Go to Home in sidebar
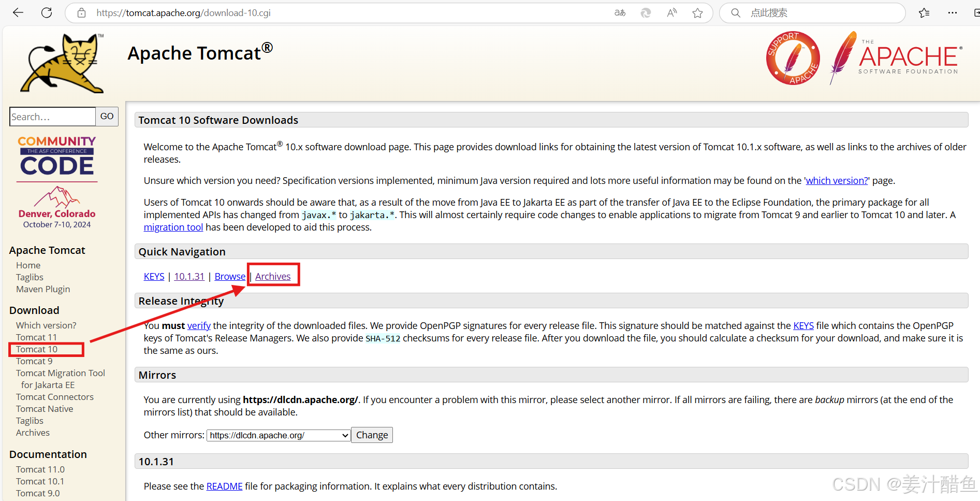This screenshot has height=501, width=980. point(28,265)
